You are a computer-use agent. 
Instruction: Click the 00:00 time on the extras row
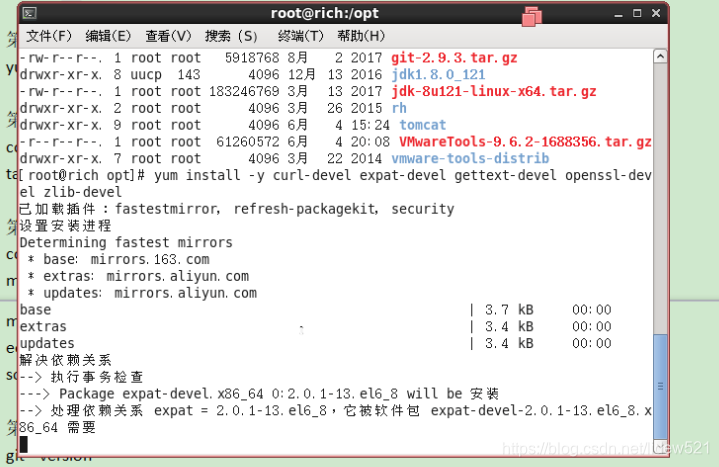click(x=592, y=327)
